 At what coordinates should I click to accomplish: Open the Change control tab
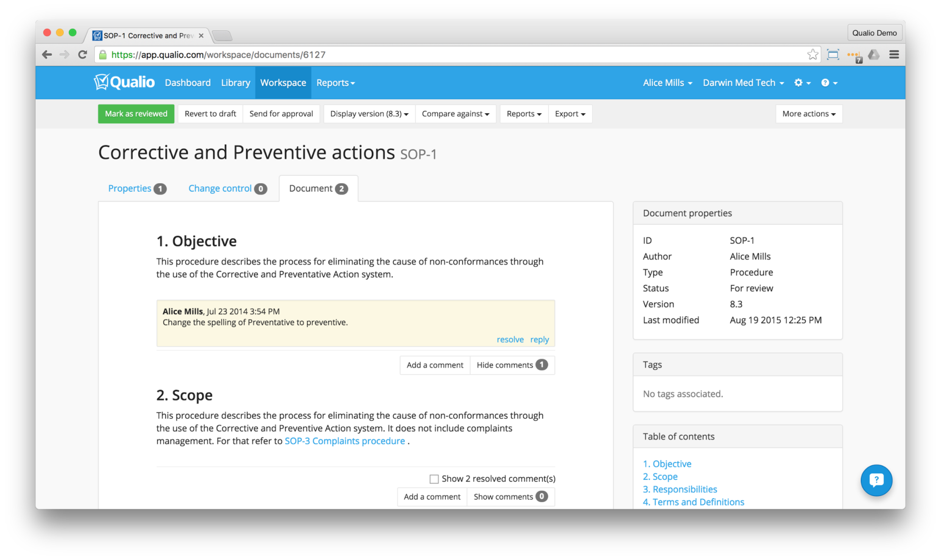pos(227,188)
